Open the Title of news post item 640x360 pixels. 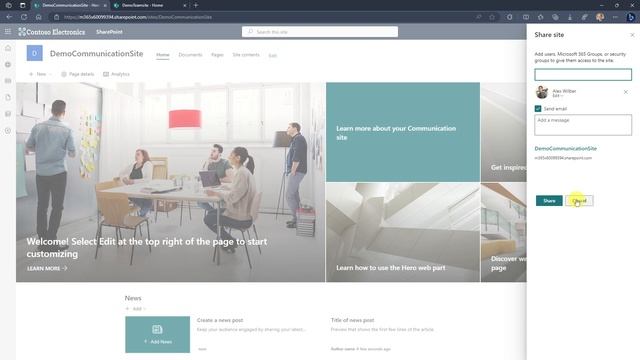352,320
